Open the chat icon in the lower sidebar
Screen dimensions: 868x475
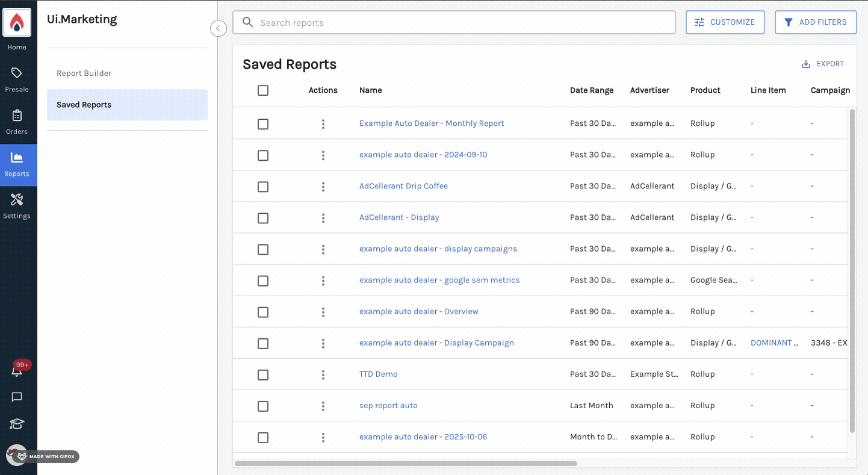click(x=17, y=397)
